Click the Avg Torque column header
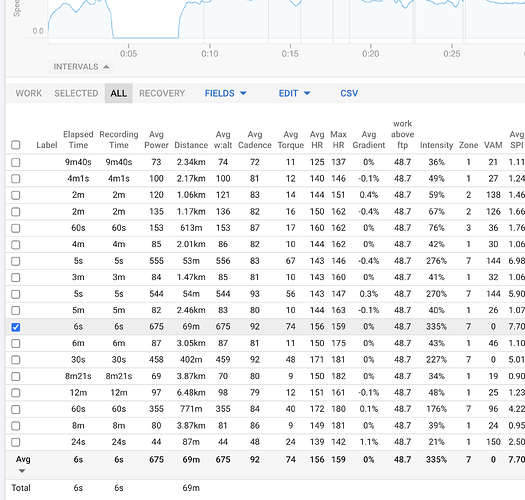 point(291,140)
